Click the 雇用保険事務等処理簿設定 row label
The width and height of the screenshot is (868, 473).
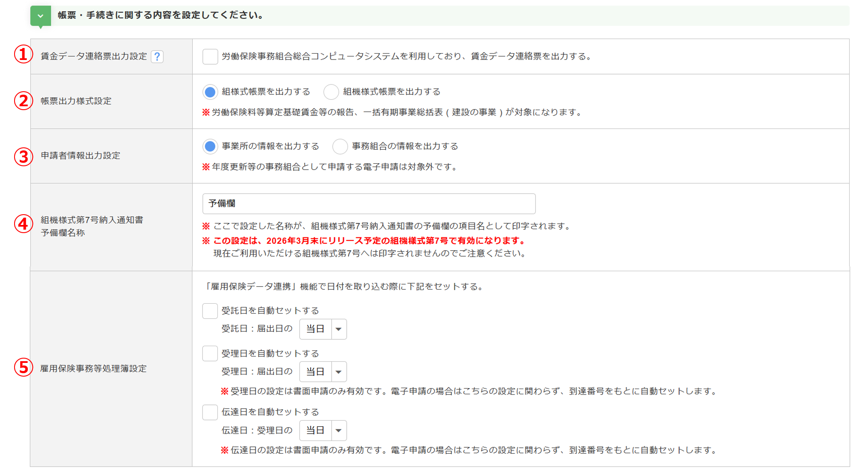(93, 368)
